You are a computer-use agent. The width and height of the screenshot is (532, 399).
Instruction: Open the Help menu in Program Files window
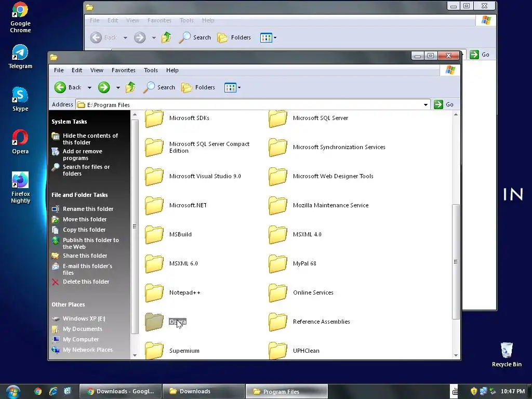pos(172,70)
